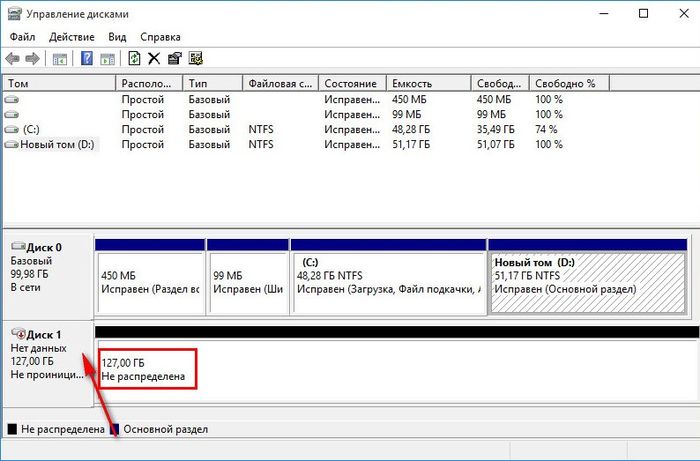Sort by the Емкость column header
This screenshot has width=700, height=461.
tap(429, 83)
